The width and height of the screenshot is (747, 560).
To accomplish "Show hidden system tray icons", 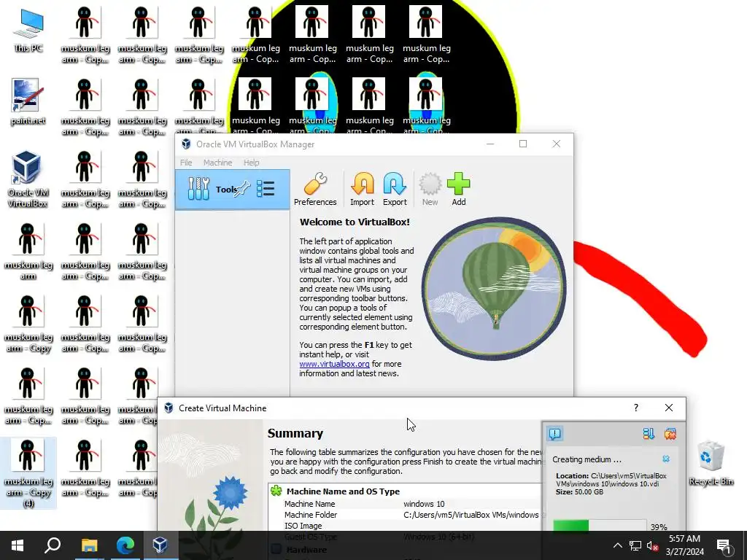I will click(x=617, y=545).
